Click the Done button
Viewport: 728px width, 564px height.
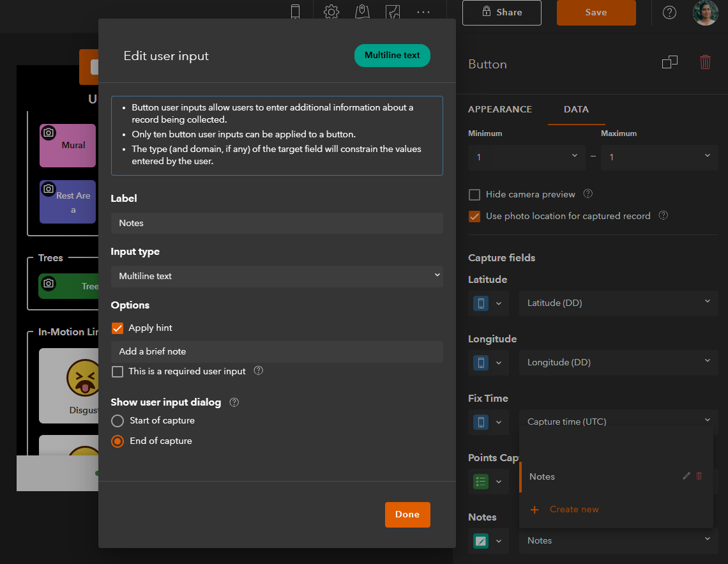coord(407,514)
